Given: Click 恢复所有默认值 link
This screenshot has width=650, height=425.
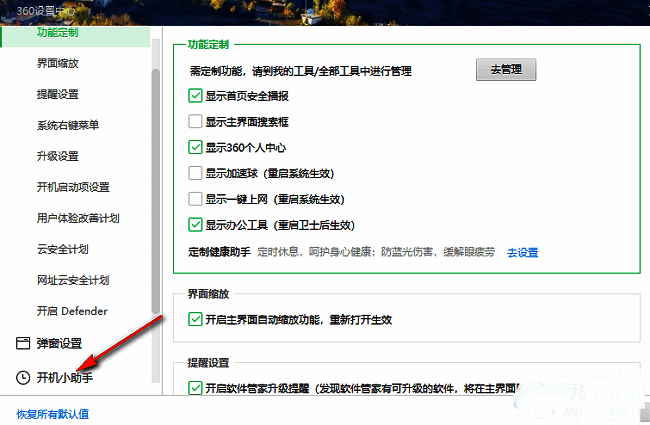Looking at the screenshot, I should (x=52, y=413).
